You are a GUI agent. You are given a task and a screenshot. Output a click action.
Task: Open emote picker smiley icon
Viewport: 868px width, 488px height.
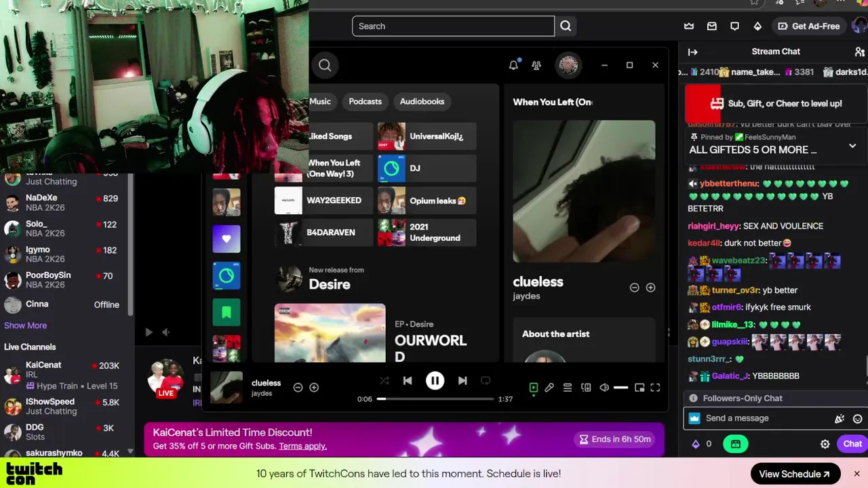coord(858,419)
